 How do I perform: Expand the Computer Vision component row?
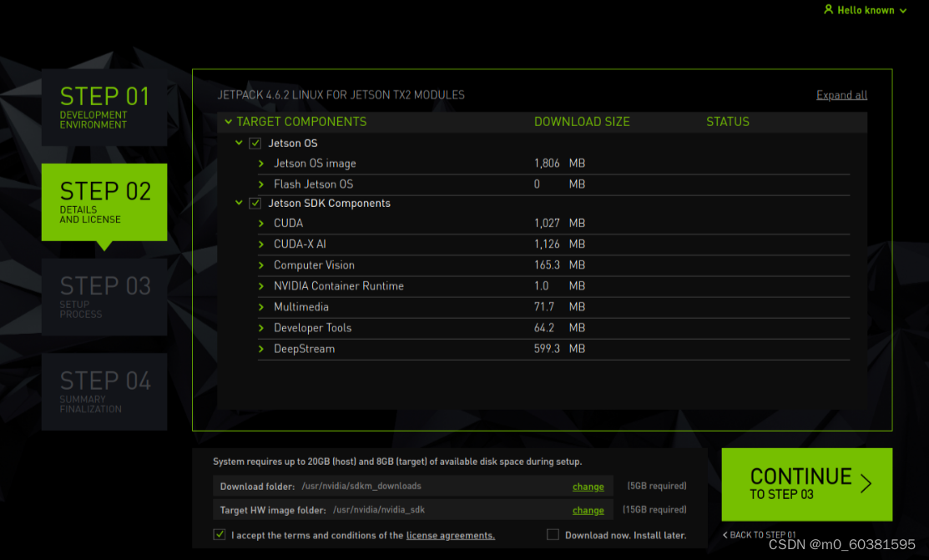tap(260, 265)
